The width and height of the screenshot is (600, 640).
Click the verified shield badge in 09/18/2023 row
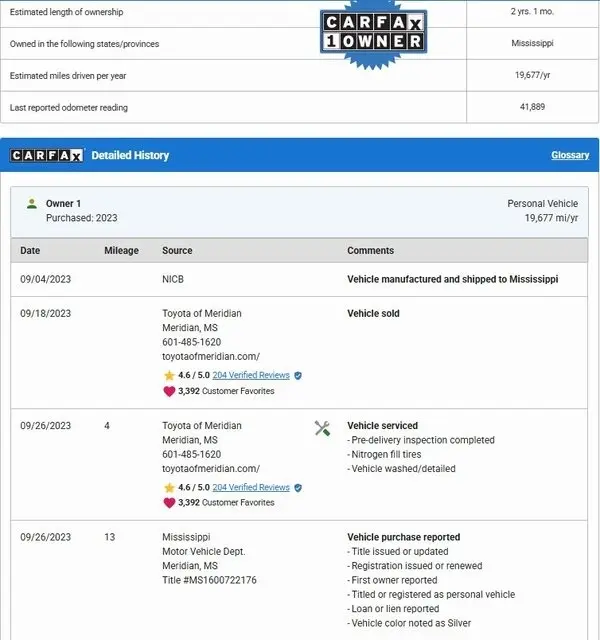[x=298, y=376]
